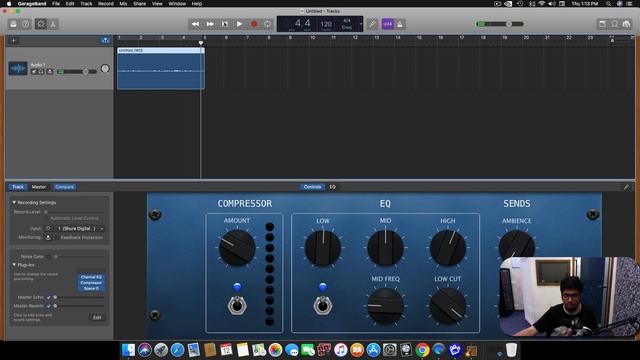The height and width of the screenshot is (360, 640).
Task: Open the Input source dropdown
Action: pos(79,229)
